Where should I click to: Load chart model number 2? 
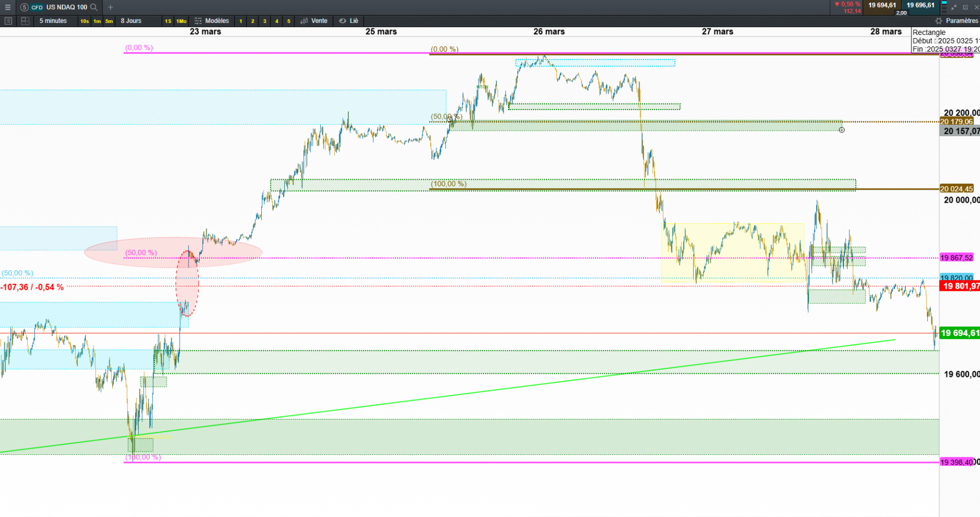tap(253, 21)
